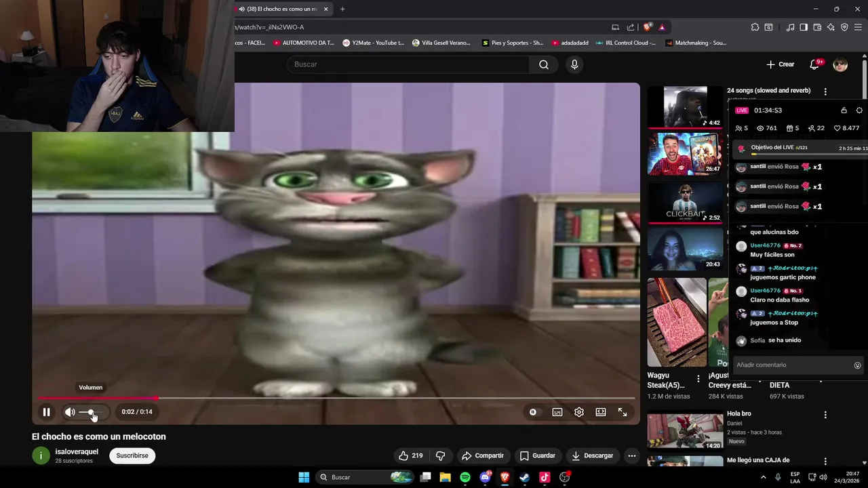Open Brave Rewards triangle icon

(x=662, y=27)
